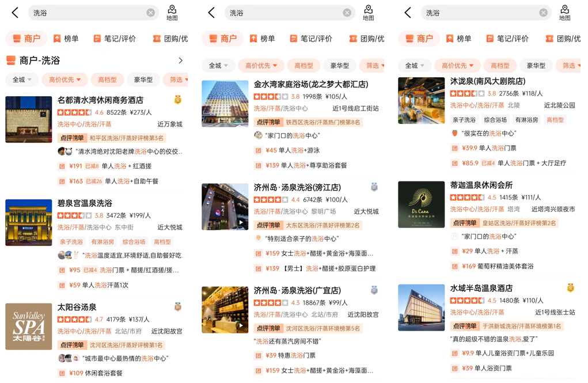Tap the 团 icon next to ¥29 单人洗浴+汗蒸

(454, 251)
